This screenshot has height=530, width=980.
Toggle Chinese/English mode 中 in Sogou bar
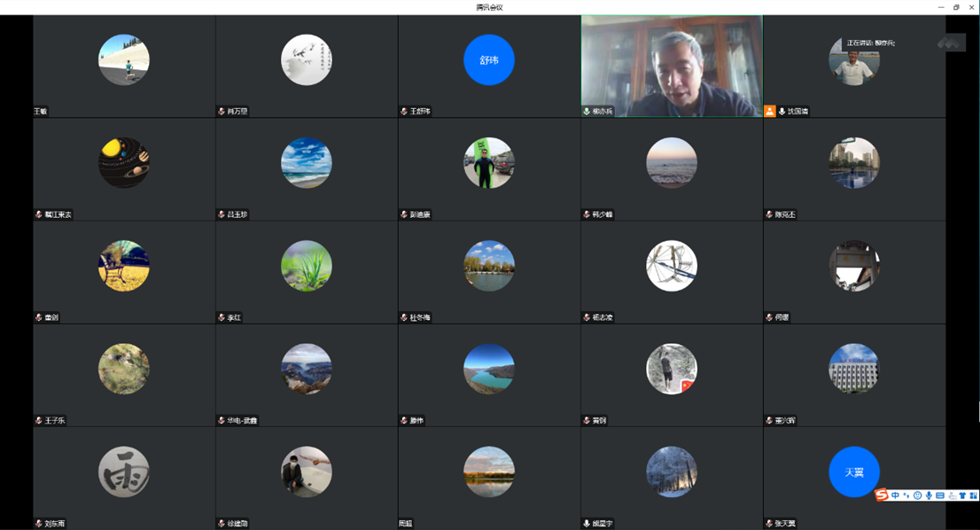coord(895,495)
